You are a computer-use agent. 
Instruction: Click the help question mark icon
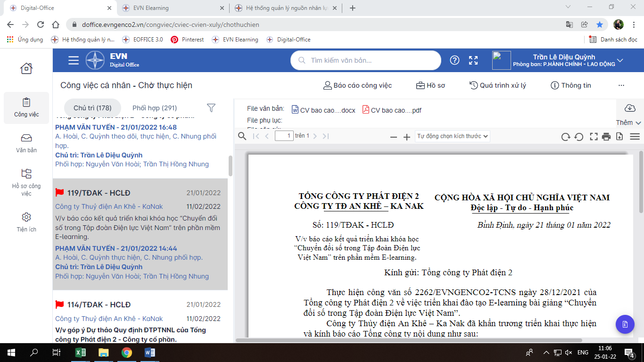pos(454,60)
